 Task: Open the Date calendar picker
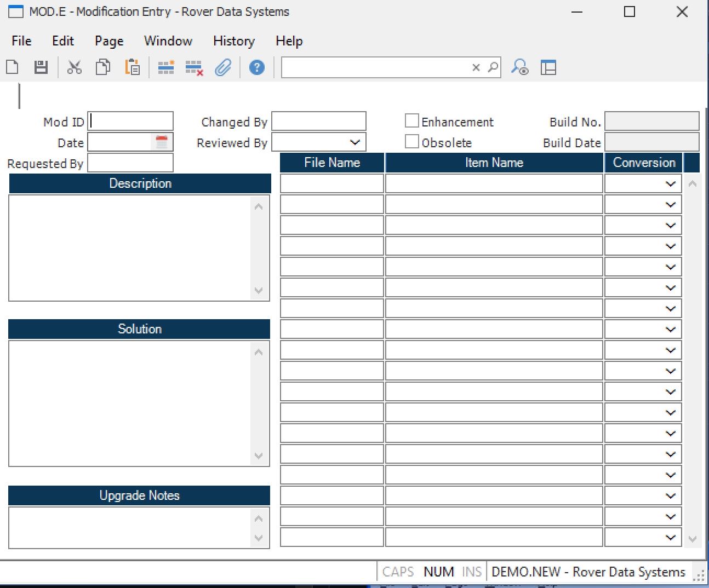pos(162,142)
